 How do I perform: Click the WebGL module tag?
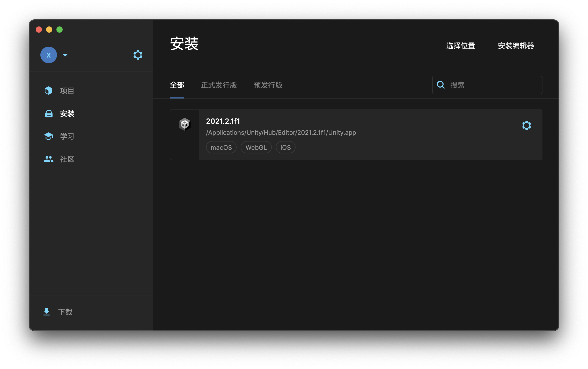256,147
